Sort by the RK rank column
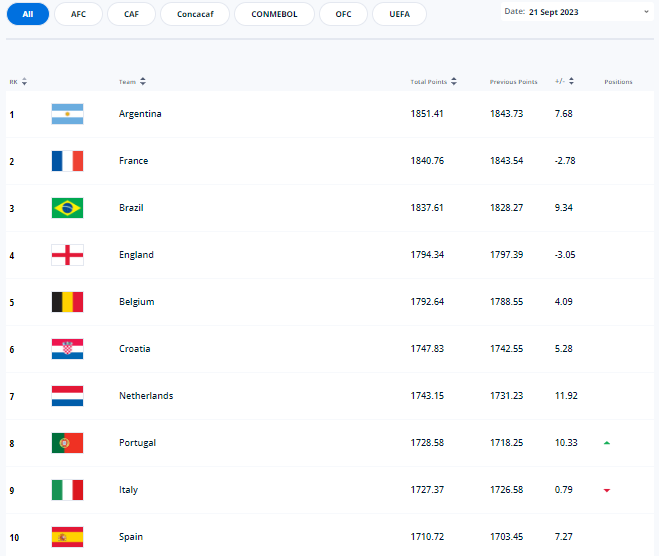 [18, 82]
